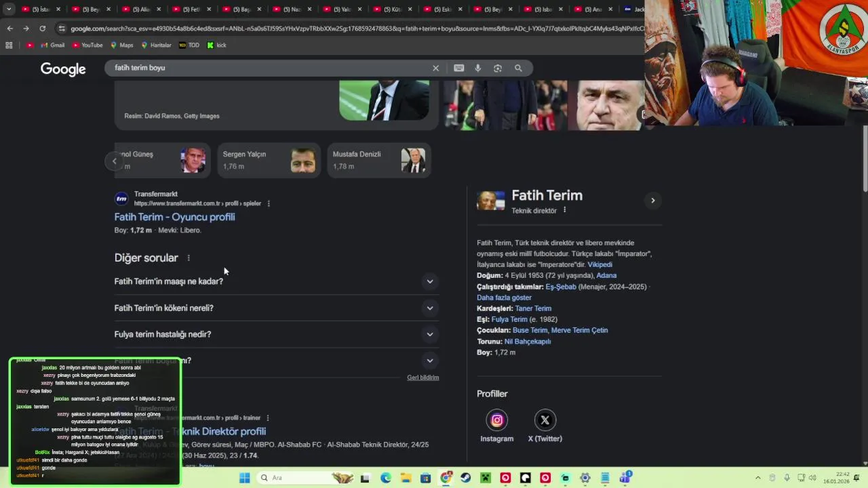868x488 pixels.
Task: Open the Gmail bookmark
Action: [52, 45]
